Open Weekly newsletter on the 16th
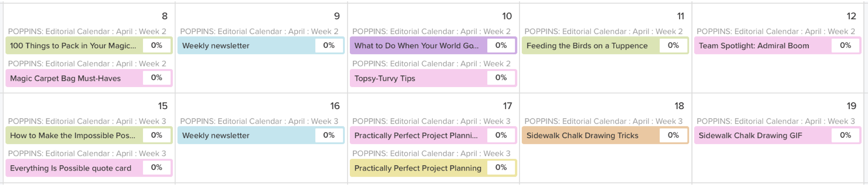The image size is (868, 186). [216, 135]
